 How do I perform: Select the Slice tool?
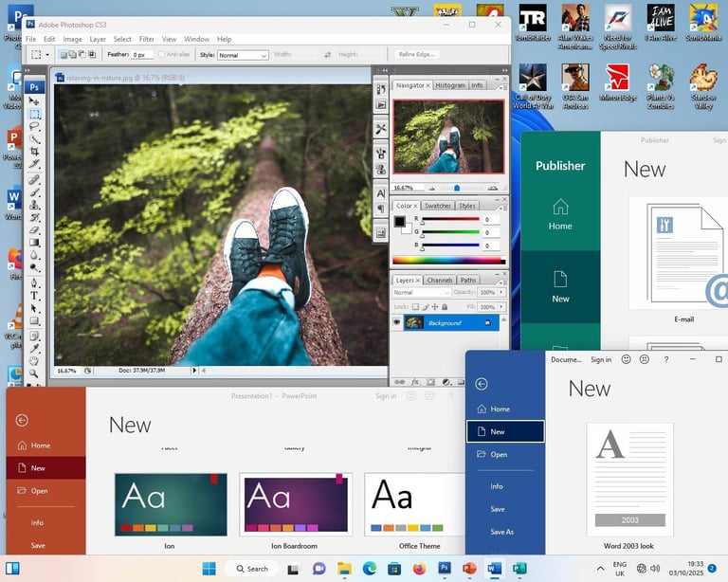pyautogui.click(x=34, y=164)
